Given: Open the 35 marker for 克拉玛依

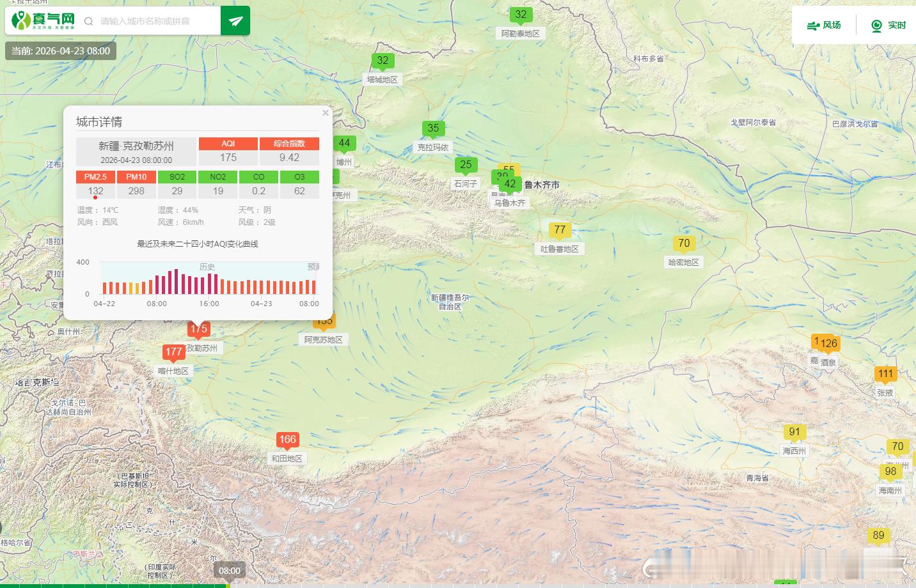Looking at the screenshot, I should click(433, 129).
